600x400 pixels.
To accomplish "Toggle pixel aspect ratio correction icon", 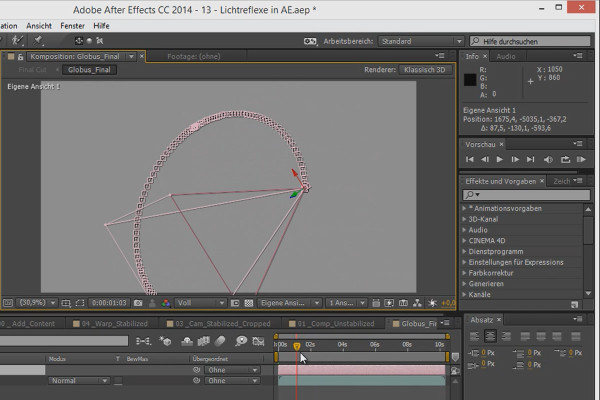I will [376, 303].
